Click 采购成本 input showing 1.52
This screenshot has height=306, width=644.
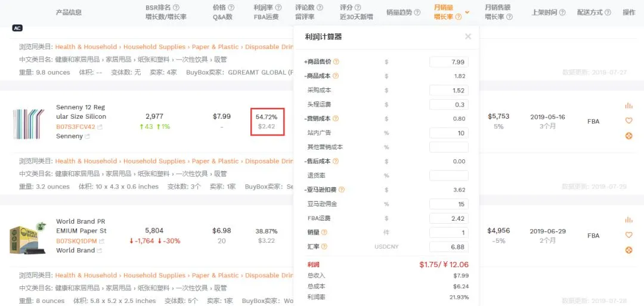coord(448,90)
